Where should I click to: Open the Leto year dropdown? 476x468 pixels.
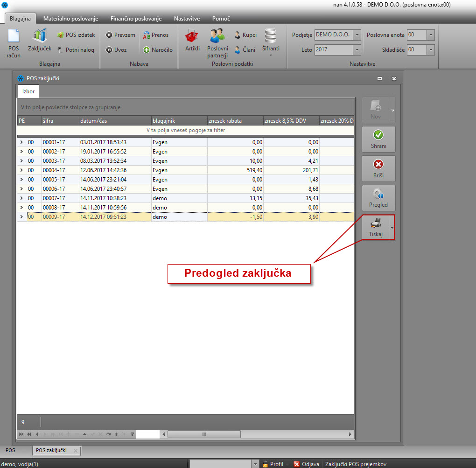point(357,49)
